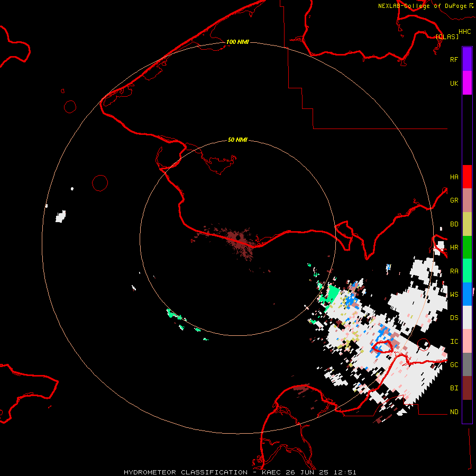
Task: Click the ND black legend swatch
Action: coord(467,411)
